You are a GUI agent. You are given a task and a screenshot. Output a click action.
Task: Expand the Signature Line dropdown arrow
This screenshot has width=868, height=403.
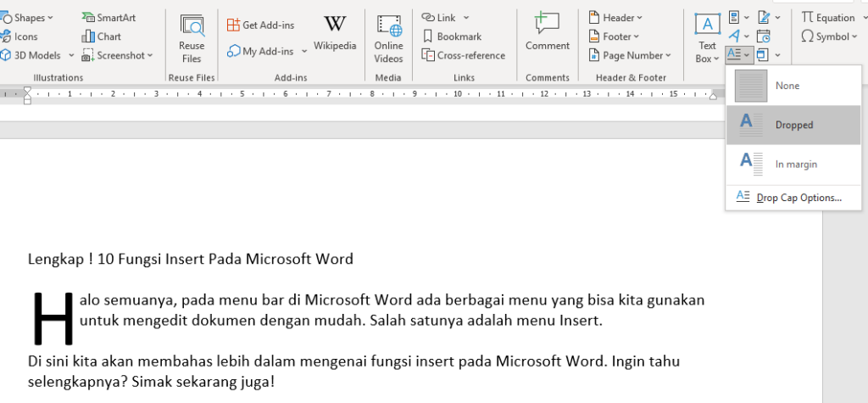coord(778,18)
